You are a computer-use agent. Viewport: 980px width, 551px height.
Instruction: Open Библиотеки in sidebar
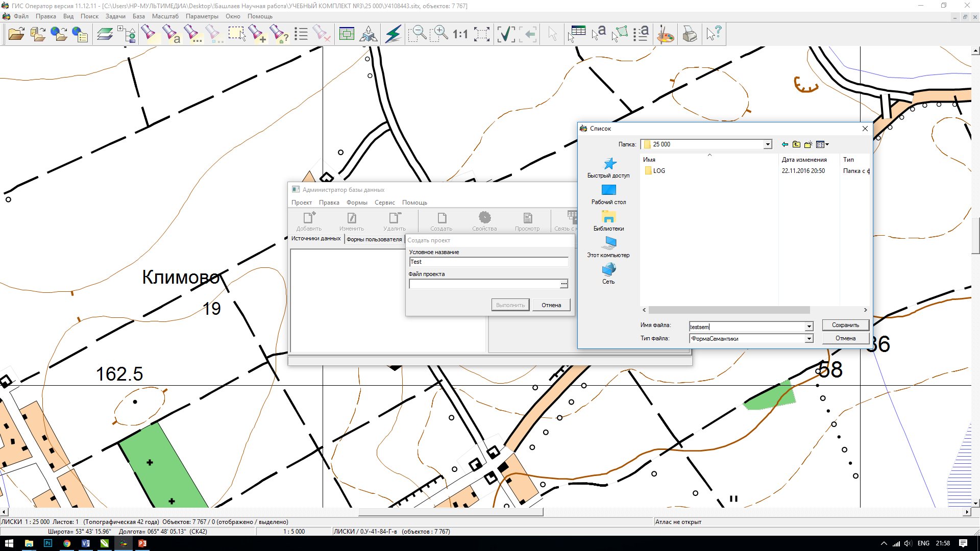(608, 221)
